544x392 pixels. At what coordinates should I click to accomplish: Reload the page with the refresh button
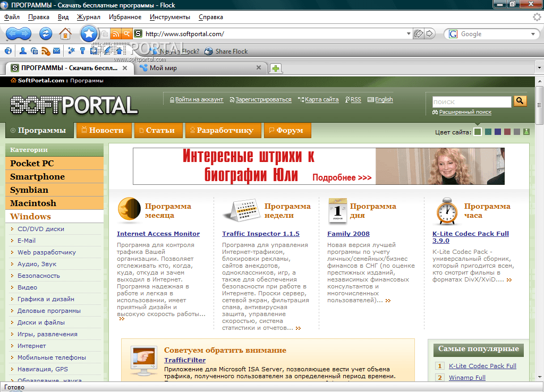46,33
